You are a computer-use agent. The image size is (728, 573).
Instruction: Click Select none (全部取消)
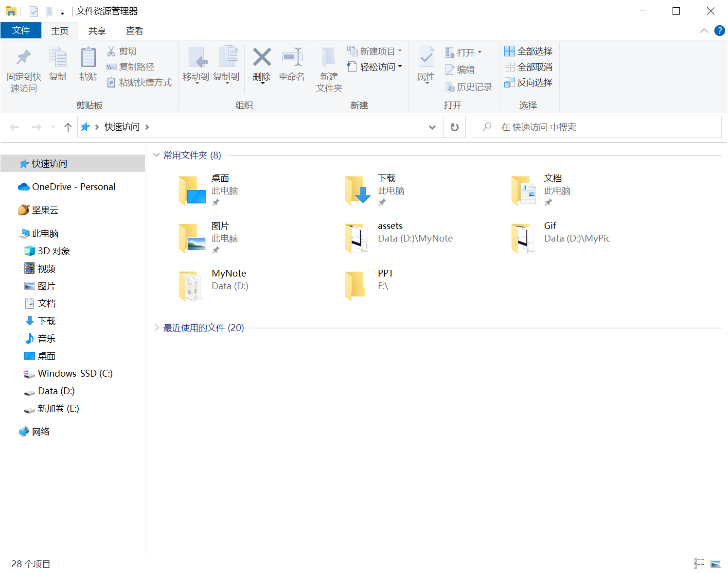tap(529, 67)
